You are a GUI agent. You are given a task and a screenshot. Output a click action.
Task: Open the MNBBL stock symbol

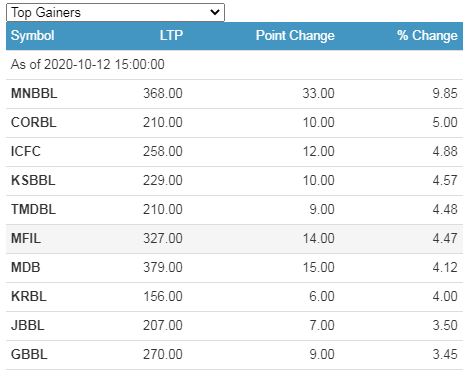click(x=34, y=93)
